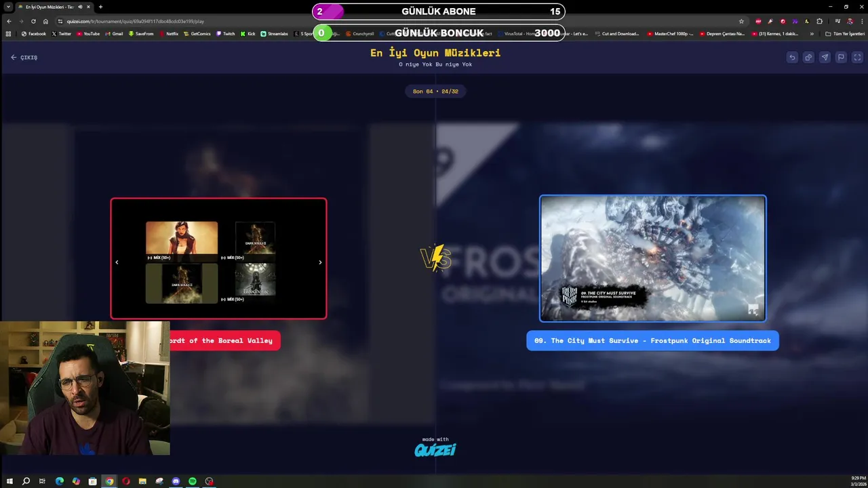Click the copy link icon in quiz toolbar
Viewport: 868px width, 488px height.
808,58
